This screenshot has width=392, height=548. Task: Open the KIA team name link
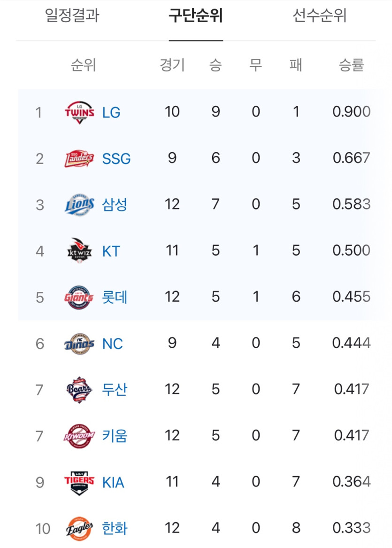(113, 482)
